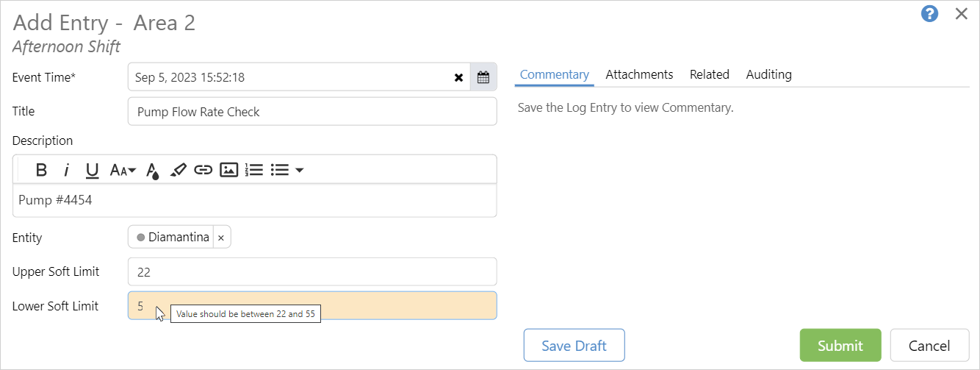Open the text color picker
The image size is (980, 370).
coord(152,171)
